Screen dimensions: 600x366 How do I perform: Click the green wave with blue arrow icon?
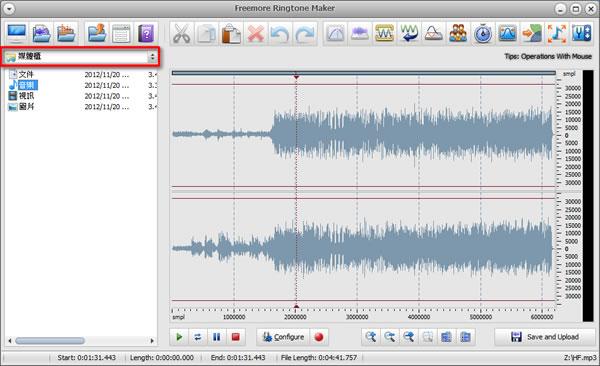pyautogui.click(x=409, y=34)
